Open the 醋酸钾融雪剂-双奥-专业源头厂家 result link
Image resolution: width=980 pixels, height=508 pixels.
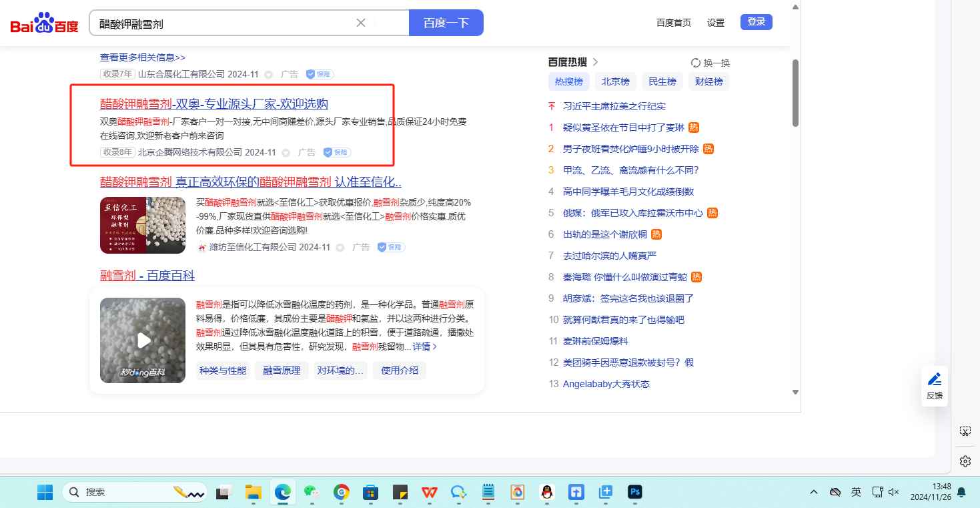coord(214,103)
